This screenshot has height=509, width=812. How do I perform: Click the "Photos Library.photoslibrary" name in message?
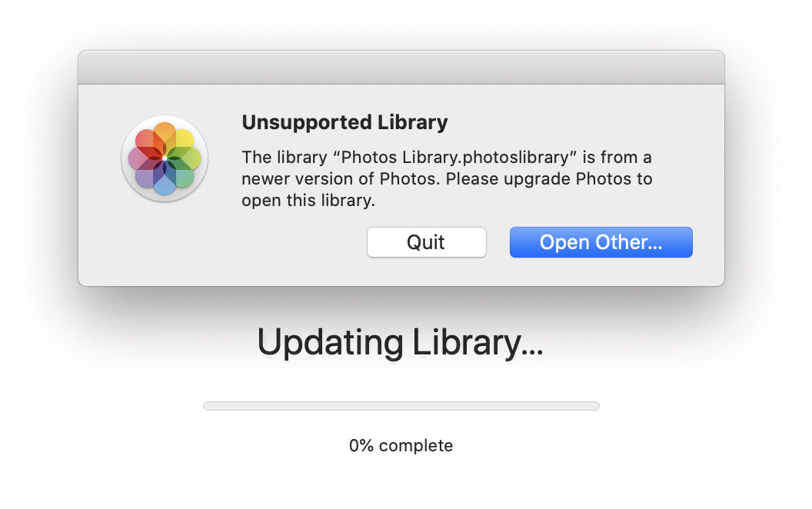459,158
